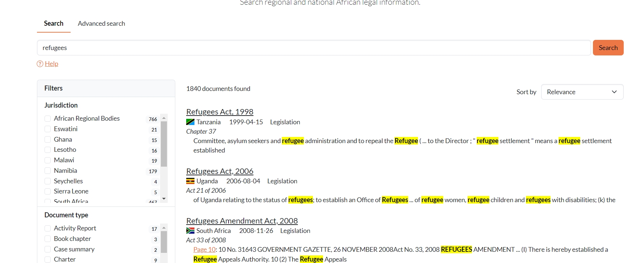The width and height of the screenshot is (644, 263).
Task: Check the African Regional Bodies filter
Action: point(47,118)
